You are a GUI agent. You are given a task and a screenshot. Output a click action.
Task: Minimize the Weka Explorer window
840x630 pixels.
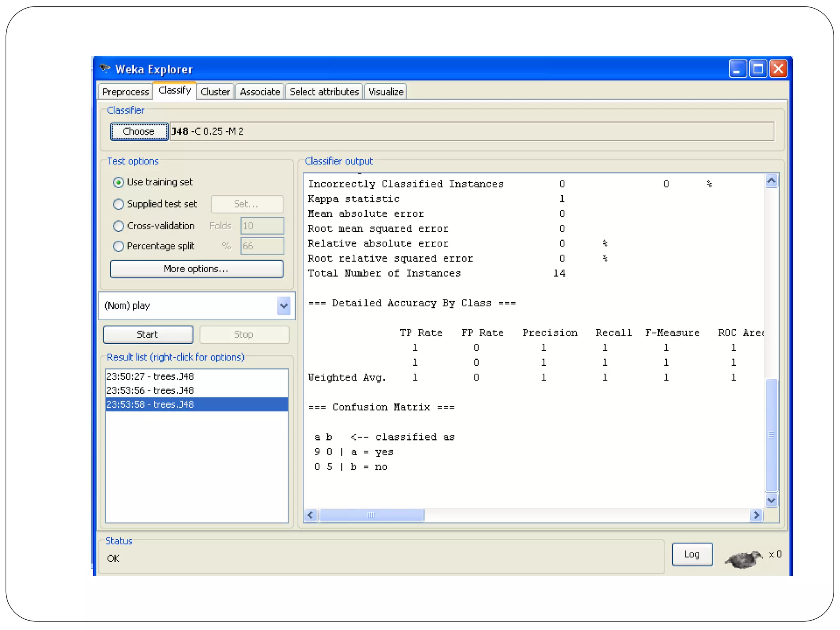point(737,68)
